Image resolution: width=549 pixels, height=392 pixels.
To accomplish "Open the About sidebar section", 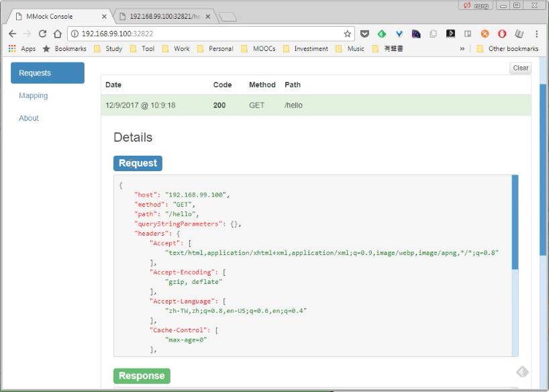I will coord(29,118).
